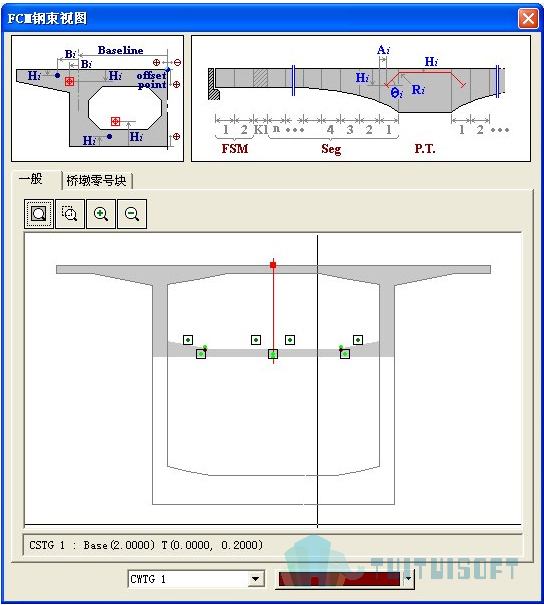Image resolution: width=544 pixels, height=605 pixels.
Task: Activate the zoom window selection tool
Action: (x=70, y=214)
